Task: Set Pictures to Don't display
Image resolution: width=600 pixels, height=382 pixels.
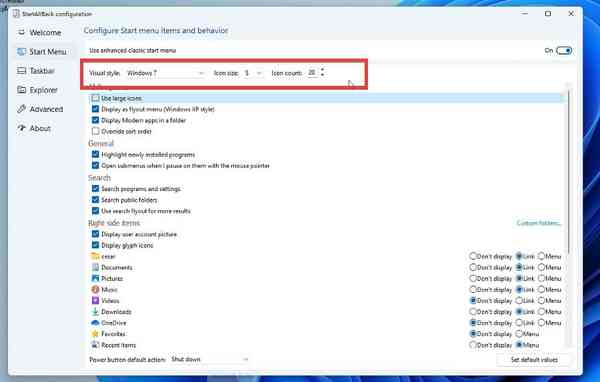Action: 473,278
